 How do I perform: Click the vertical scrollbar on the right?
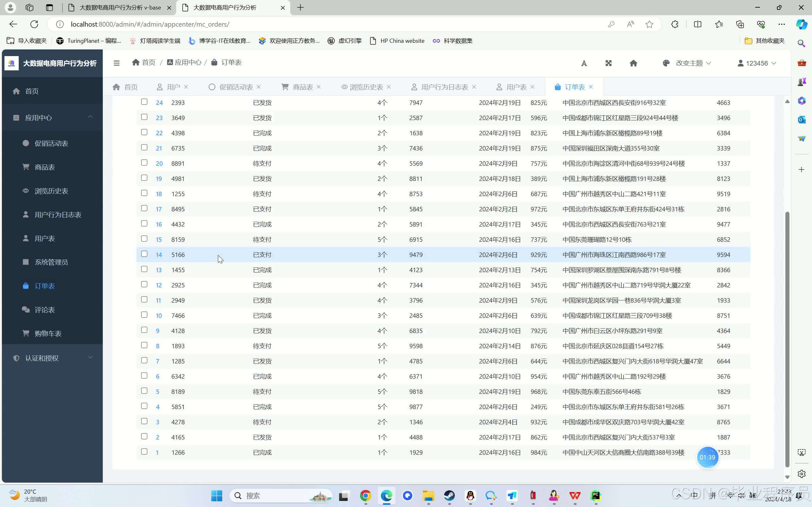click(x=788, y=335)
